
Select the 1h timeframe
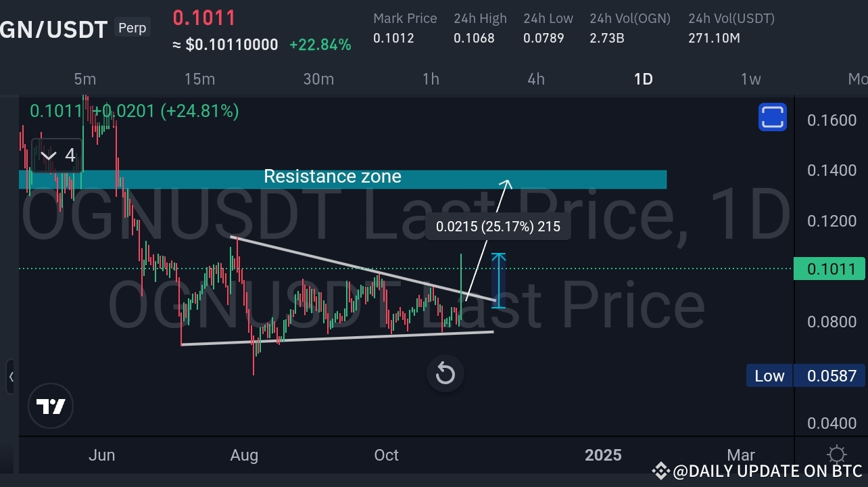(x=431, y=79)
